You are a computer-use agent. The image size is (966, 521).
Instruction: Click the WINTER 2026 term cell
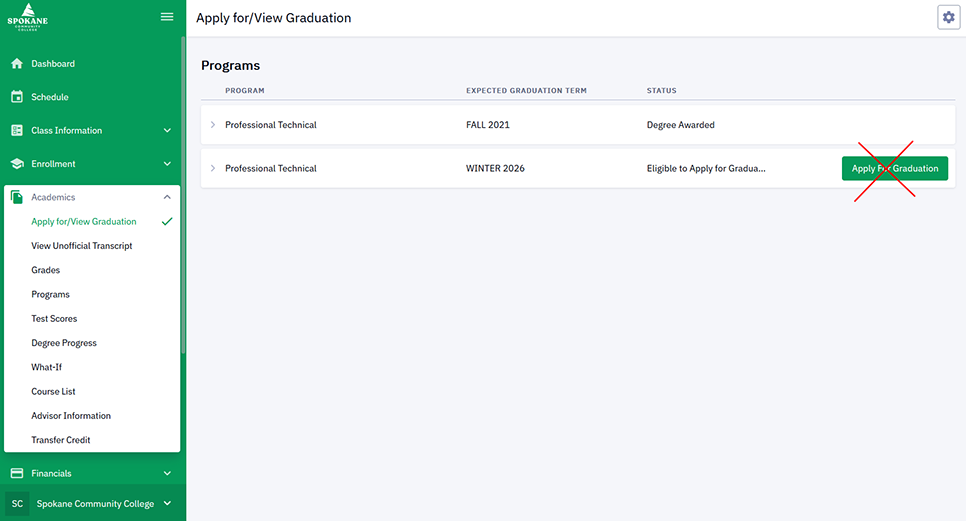495,168
